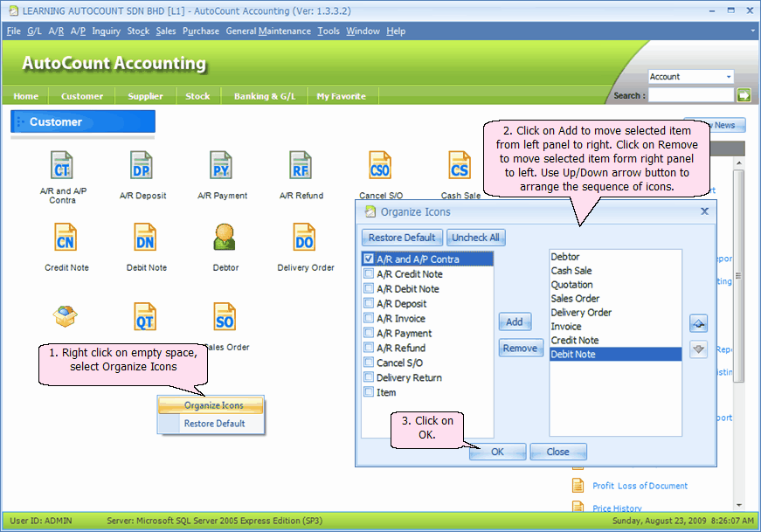Open the Price History link

[x=617, y=508]
